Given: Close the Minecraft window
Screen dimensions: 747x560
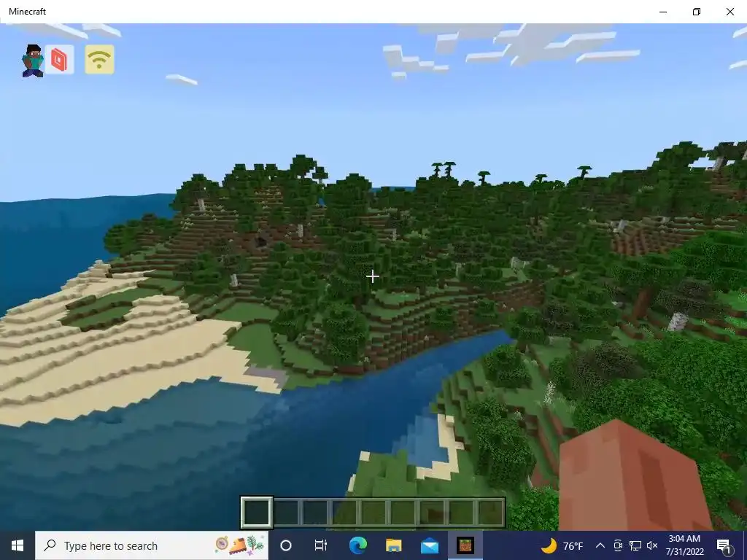Looking at the screenshot, I should (729, 12).
